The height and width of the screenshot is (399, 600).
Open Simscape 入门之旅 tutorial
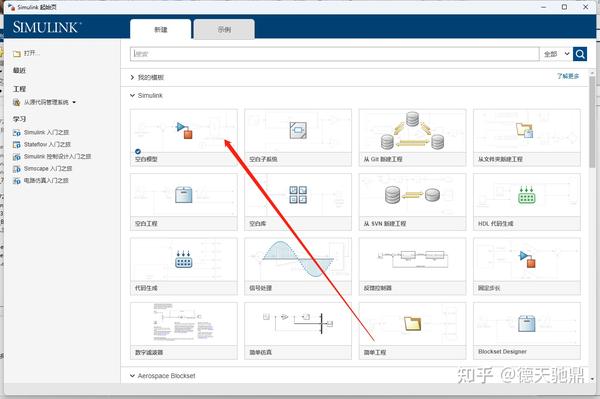43,169
